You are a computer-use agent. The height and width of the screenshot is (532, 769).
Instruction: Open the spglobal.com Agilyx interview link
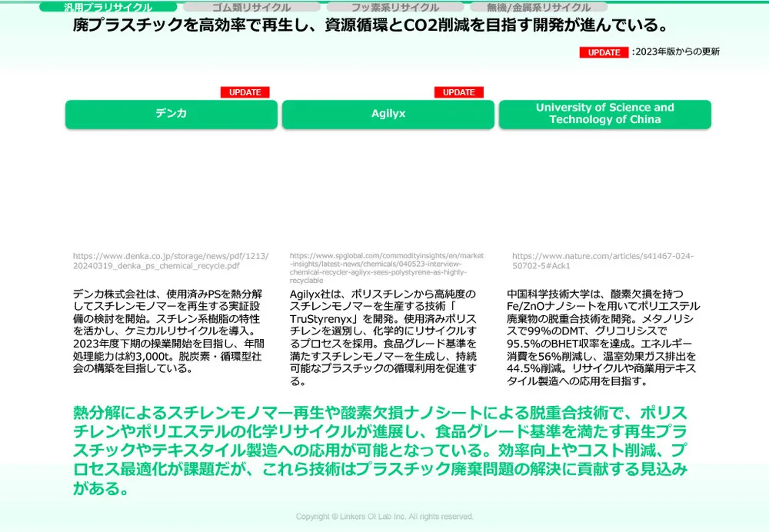(387, 268)
